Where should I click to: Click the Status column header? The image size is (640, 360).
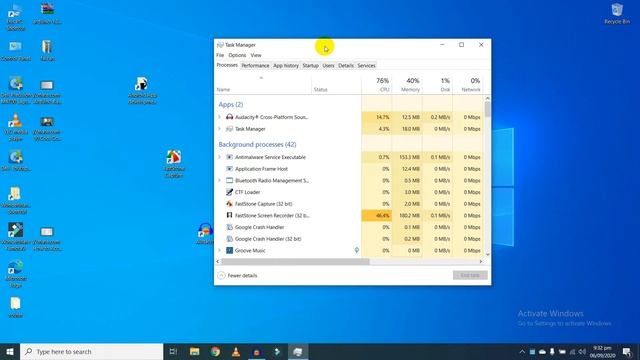(336, 84)
